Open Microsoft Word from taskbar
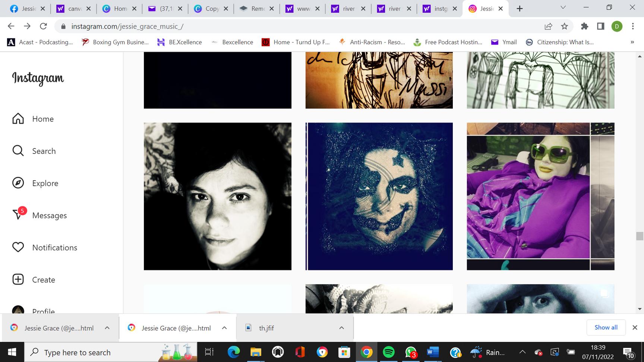Image resolution: width=644 pixels, height=362 pixels. point(433,352)
